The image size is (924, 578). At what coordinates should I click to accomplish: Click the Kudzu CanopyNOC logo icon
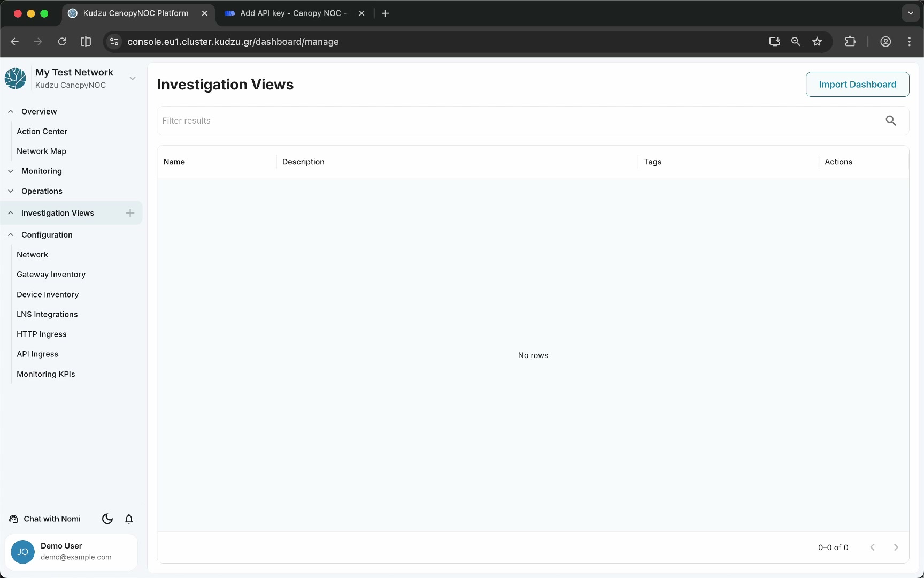(16, 79)
